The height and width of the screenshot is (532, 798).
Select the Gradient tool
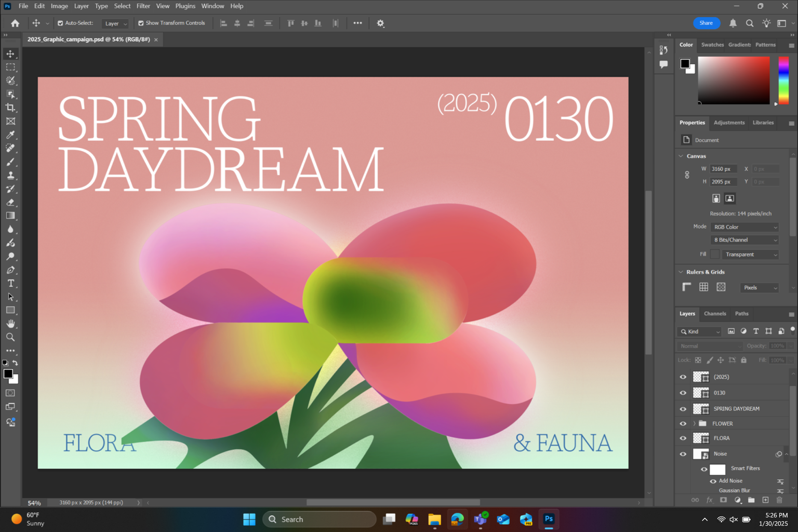pyautogui.click(x=10, y=216)
